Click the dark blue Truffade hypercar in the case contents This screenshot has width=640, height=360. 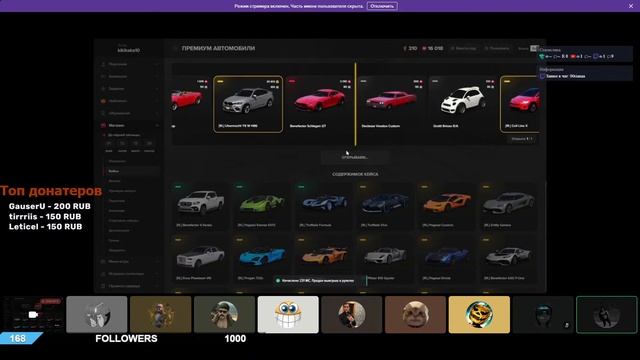[x=385, y=206]
